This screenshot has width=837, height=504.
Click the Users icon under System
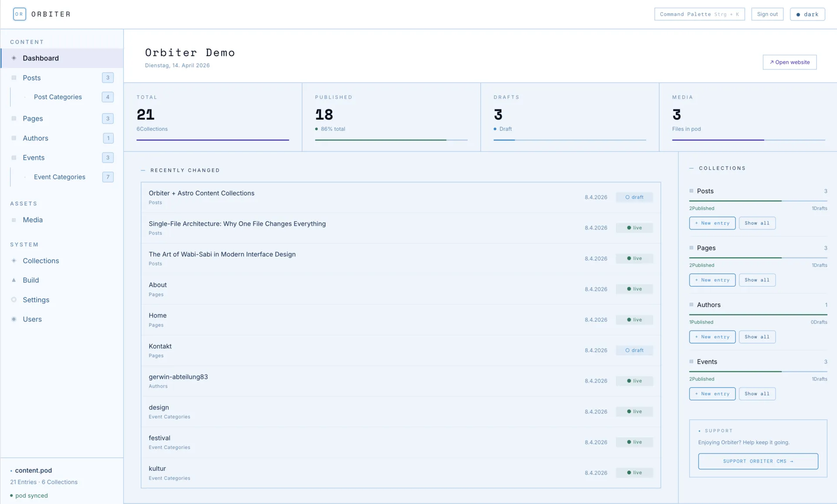(14, 319)
